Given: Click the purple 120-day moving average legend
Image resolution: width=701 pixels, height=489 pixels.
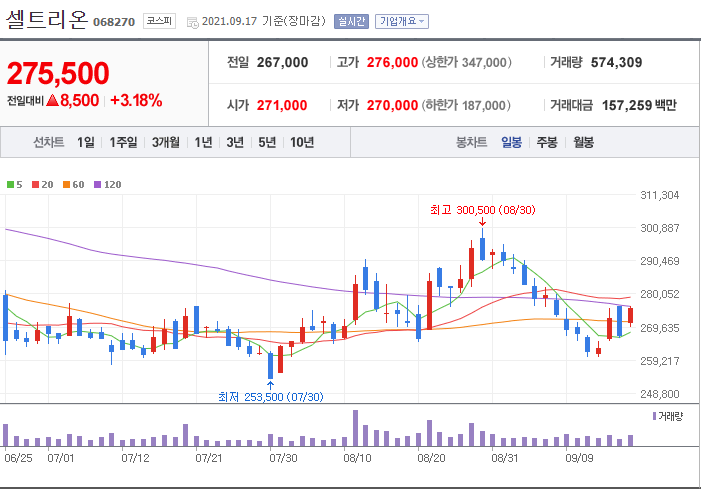Looking at the screenshot, I should pyautogui.click(x=108, y=185).
